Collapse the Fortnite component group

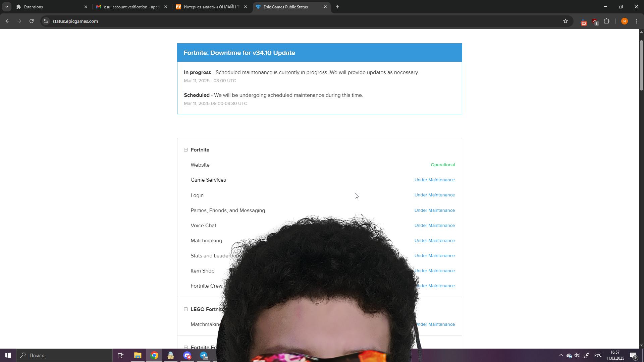pyautogui.click(x=186, y=150)
